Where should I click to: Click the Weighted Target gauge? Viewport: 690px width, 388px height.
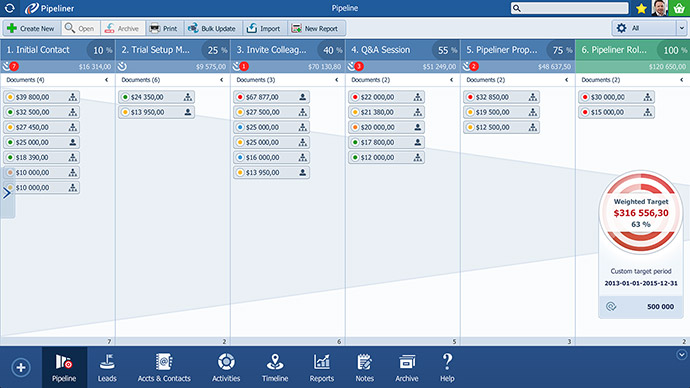(x=641, y=212)
